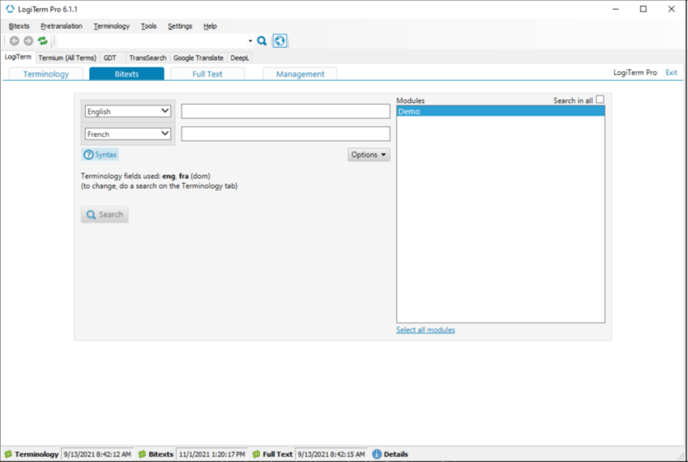Click the LogiTerm Pro label near Exit
Image resolution: width=688 pixels, height=462 pixels.
pyautogui.click(x=635, y=72)
